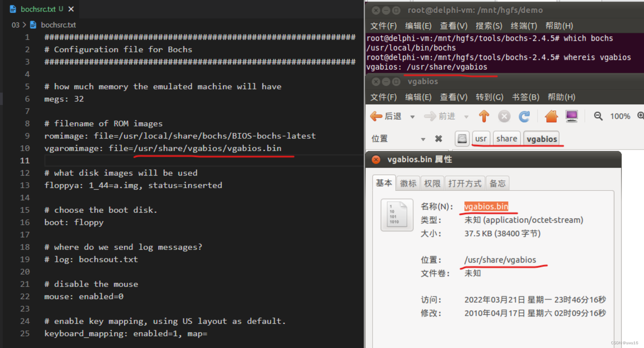The height and width of the screenshot is (348, 644).
Task: Open terminal 帮助(H) menu
Action: [x=559, y=26]
